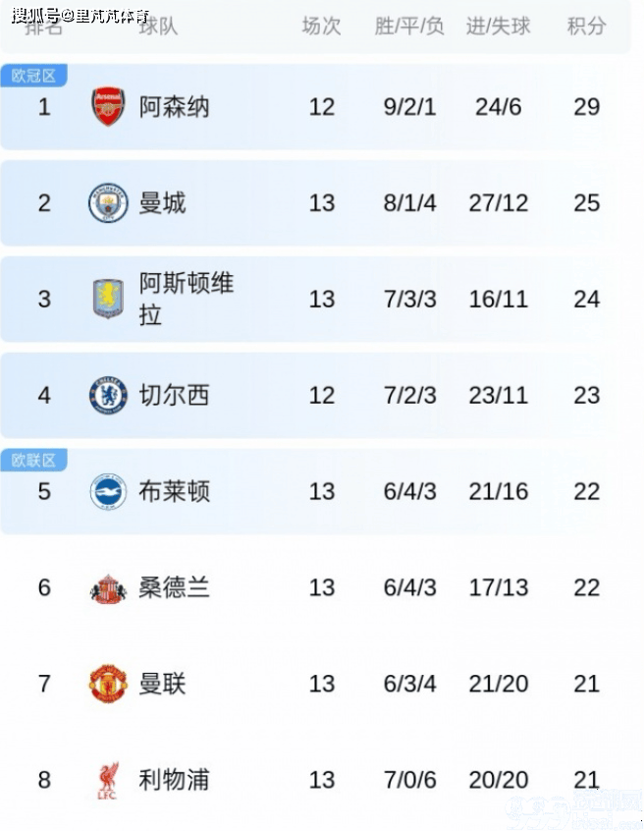
Task: Select the 欧联区 zone tag
Action: [x=33, y=460]
